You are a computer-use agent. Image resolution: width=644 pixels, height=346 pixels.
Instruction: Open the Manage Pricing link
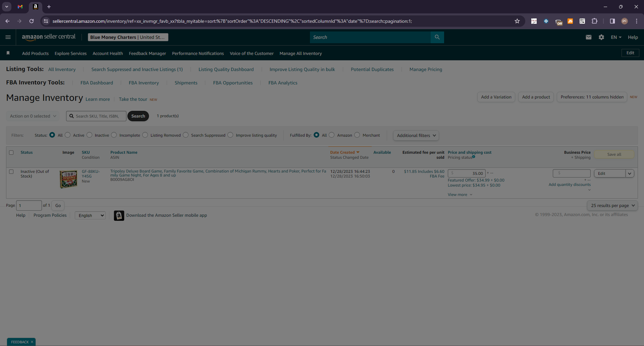coord(426,69)
